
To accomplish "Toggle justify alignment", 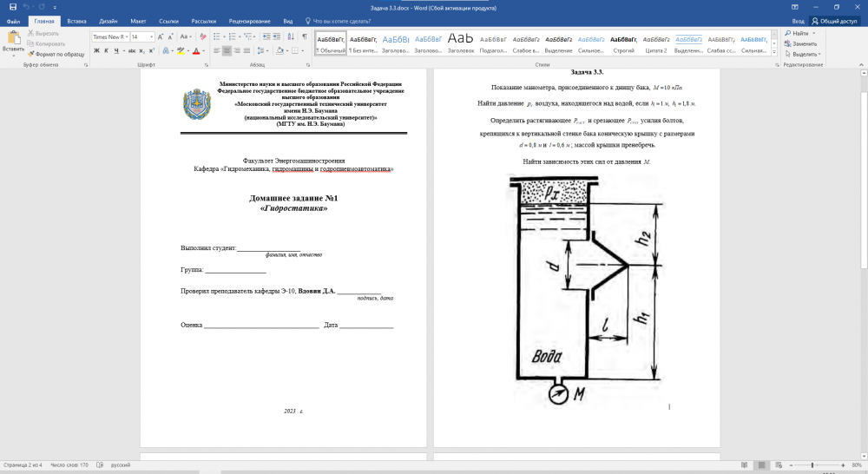I will 247,51.
